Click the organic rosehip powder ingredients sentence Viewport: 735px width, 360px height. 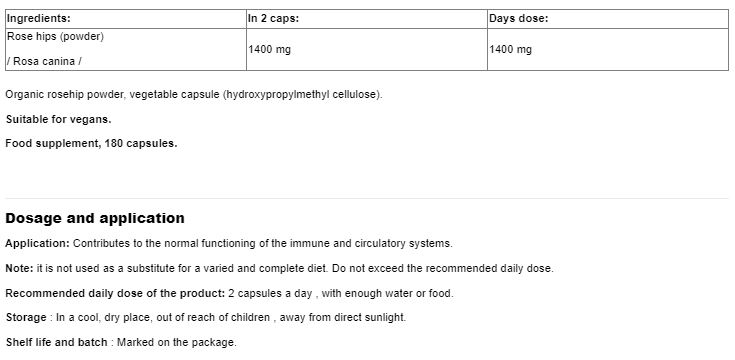(x=194, y=94)
